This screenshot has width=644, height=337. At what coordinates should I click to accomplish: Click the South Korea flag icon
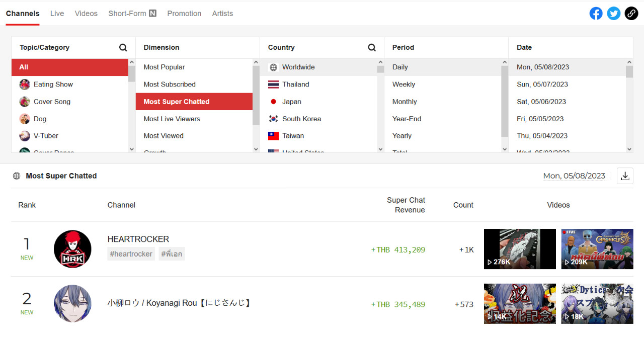point(274,119)
